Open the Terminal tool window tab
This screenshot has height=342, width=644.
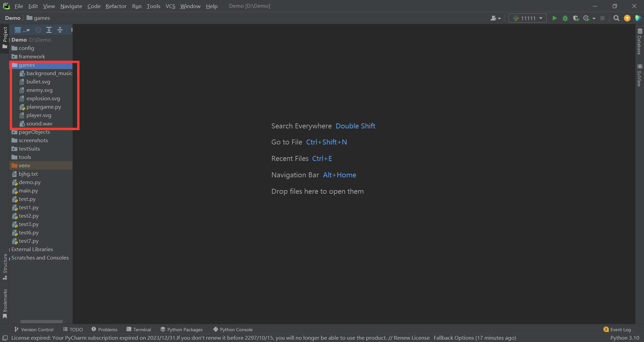[x=139, y=330]
